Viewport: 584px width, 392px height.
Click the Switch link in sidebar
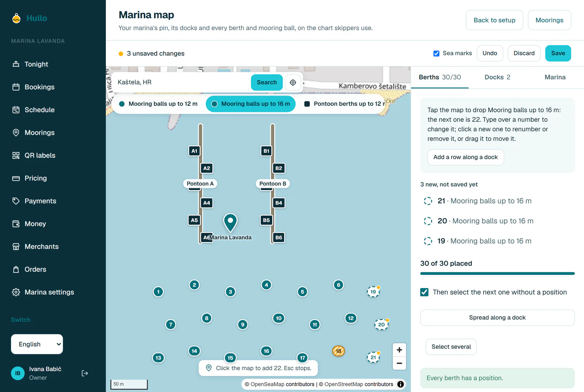[21, 320]
